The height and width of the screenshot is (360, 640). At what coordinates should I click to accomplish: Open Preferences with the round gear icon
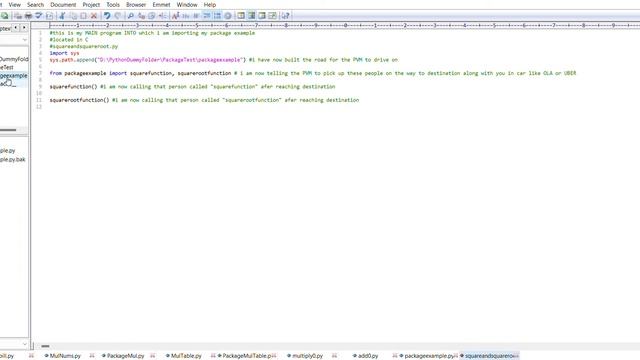(x=228, y=16)
